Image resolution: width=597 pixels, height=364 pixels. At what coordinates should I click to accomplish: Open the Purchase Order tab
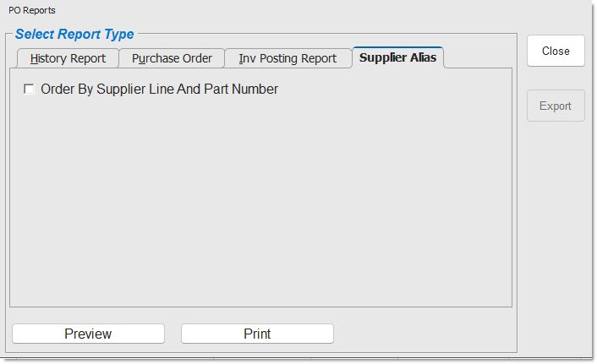172,58
